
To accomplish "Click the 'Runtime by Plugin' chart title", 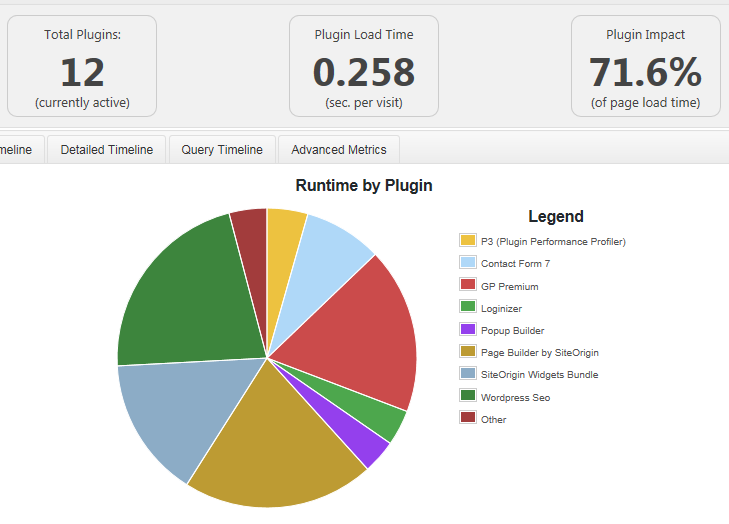I will 364,186.
